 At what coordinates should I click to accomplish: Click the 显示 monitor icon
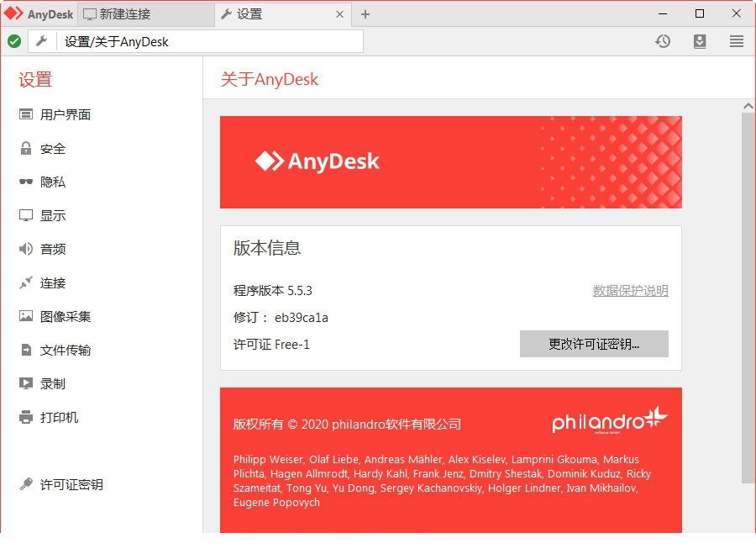tap(25, 215)
